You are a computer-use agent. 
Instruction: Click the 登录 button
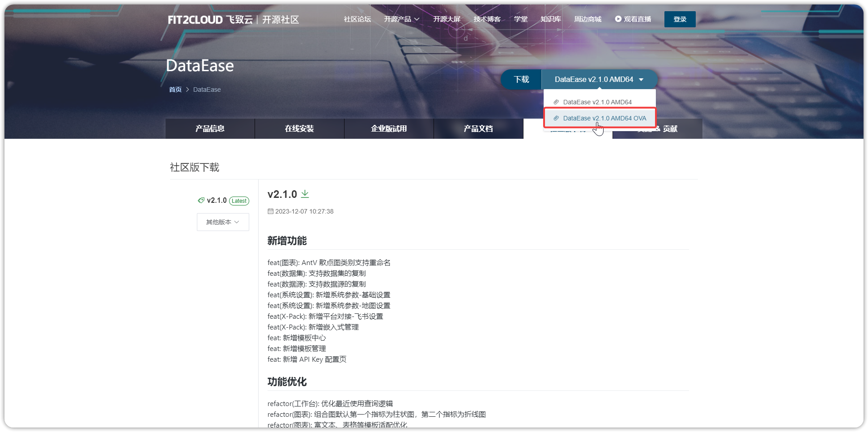pos(680,19)
